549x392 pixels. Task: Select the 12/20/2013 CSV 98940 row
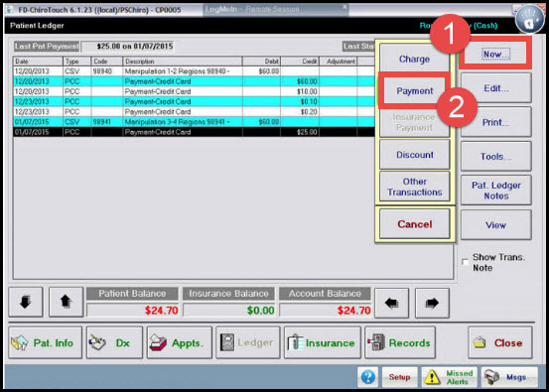pos(194,71)
